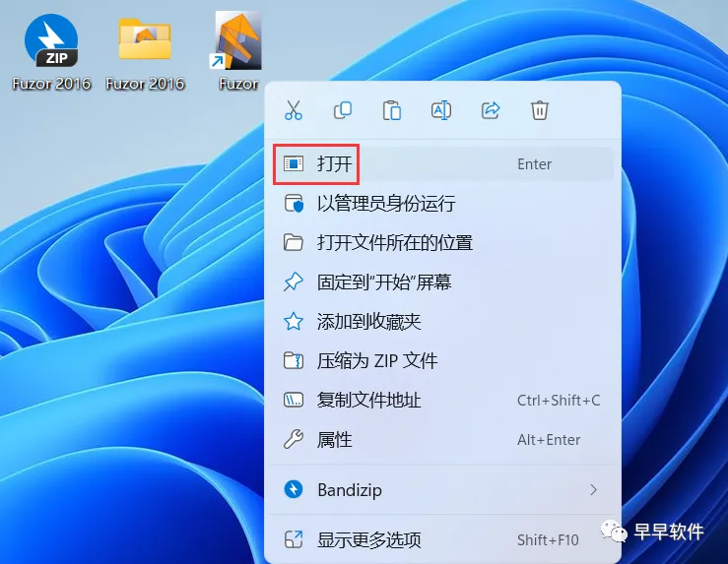
Task: Click the Cut scissors icon
Action: (x=294, y=110)
